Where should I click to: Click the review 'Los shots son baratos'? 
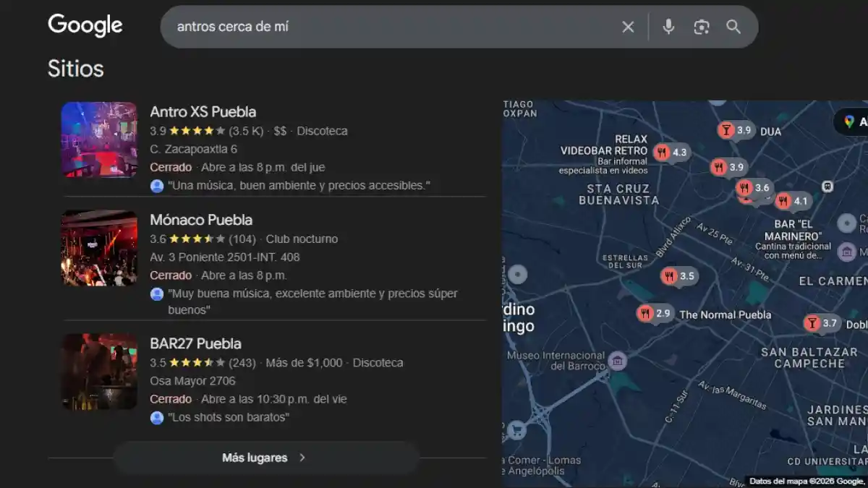(229, 418)
